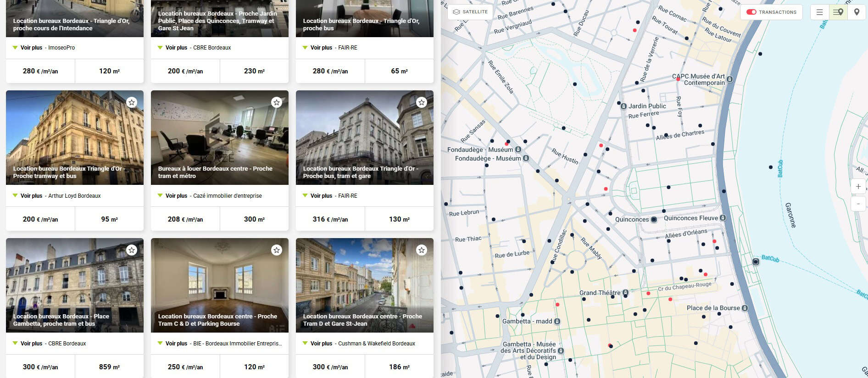Expand Voir plus for ImoseoPro listing
The width and height of the screenshot is (868, 378).
point(31,48)
